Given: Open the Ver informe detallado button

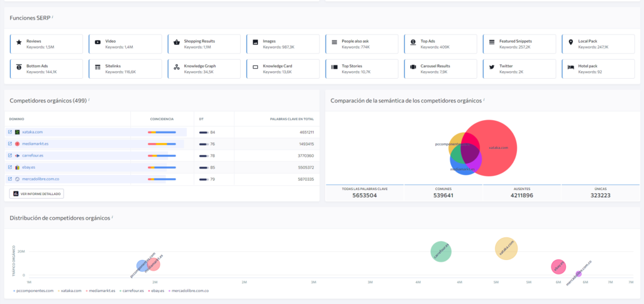Looking at the screenshot, I should click(x=36, y=193).
